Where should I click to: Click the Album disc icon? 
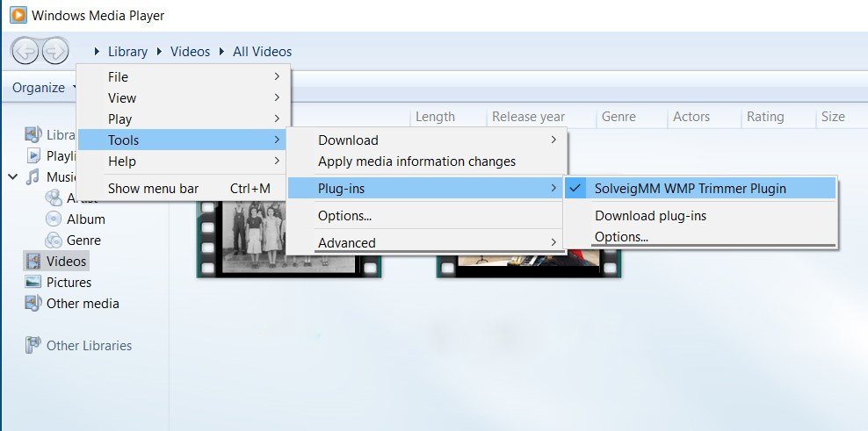53,219
